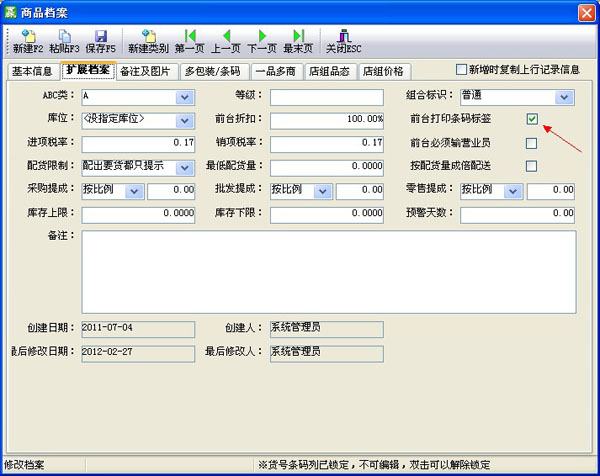Click 最后修改日期 field 2012-02-27
The width and height of the screenshot is (600, 476).
click(138, 354)
